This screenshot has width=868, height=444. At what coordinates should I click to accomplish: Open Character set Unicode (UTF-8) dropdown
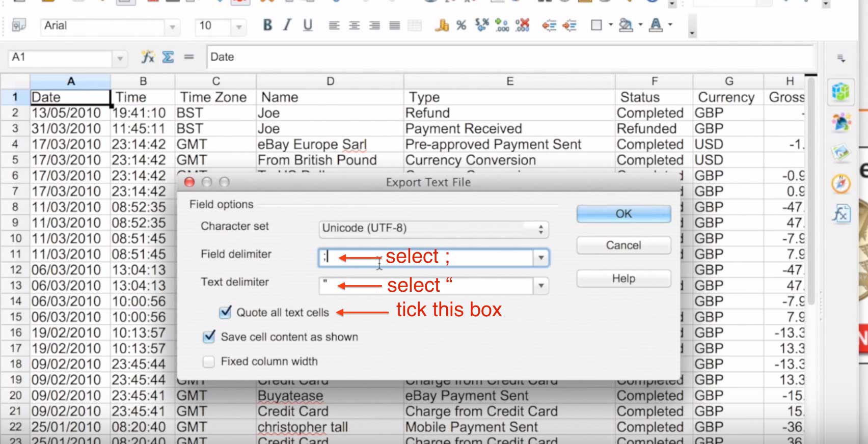tap(433, 229)
